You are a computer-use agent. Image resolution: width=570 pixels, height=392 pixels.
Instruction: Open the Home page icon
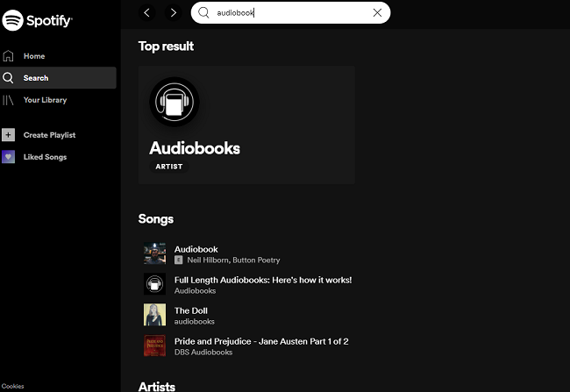(8, 56)
